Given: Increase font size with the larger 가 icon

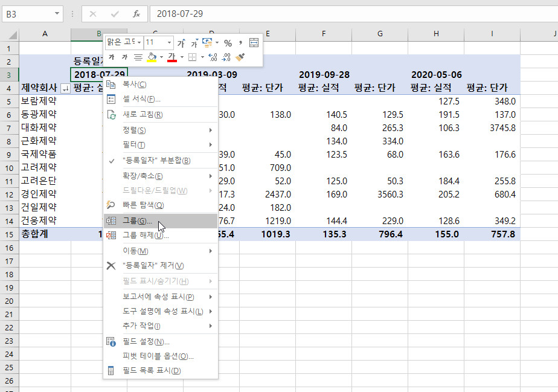Looking at the screenshot, I should (x=181, y=43).
